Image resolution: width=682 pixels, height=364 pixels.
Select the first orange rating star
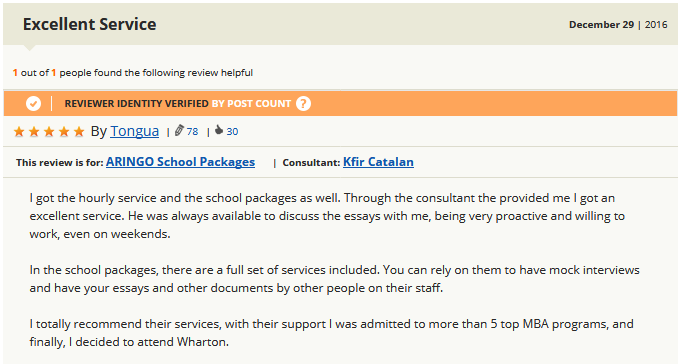coord(19,131)
